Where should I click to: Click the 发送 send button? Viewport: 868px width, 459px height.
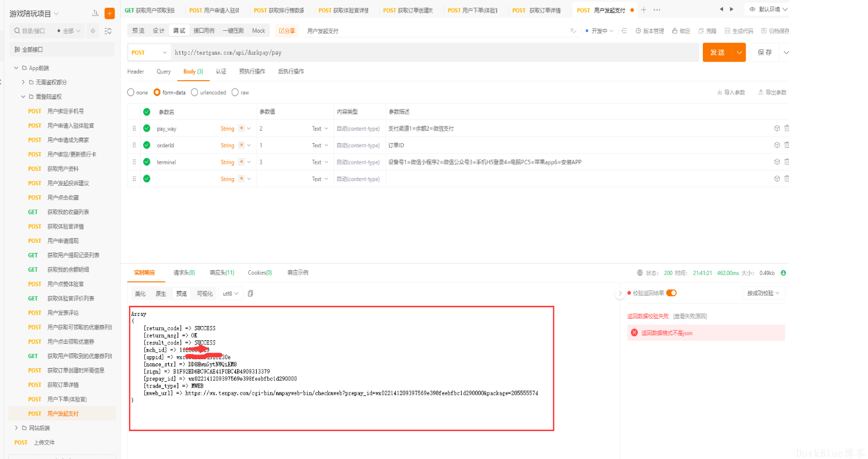(718, 52)
